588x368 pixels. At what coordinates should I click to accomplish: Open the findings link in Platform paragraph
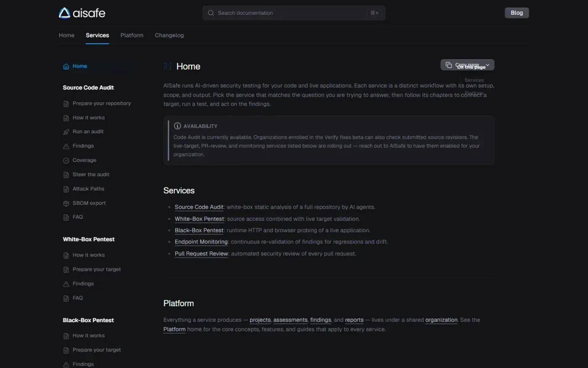pyautogui.click(x=320, y=320)
